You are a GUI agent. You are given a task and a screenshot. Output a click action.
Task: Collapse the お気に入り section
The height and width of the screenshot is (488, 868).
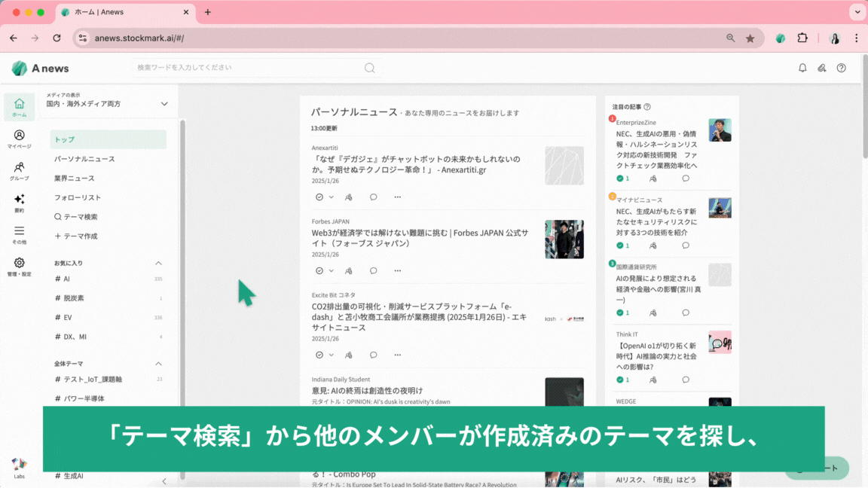tap(158, 263)
